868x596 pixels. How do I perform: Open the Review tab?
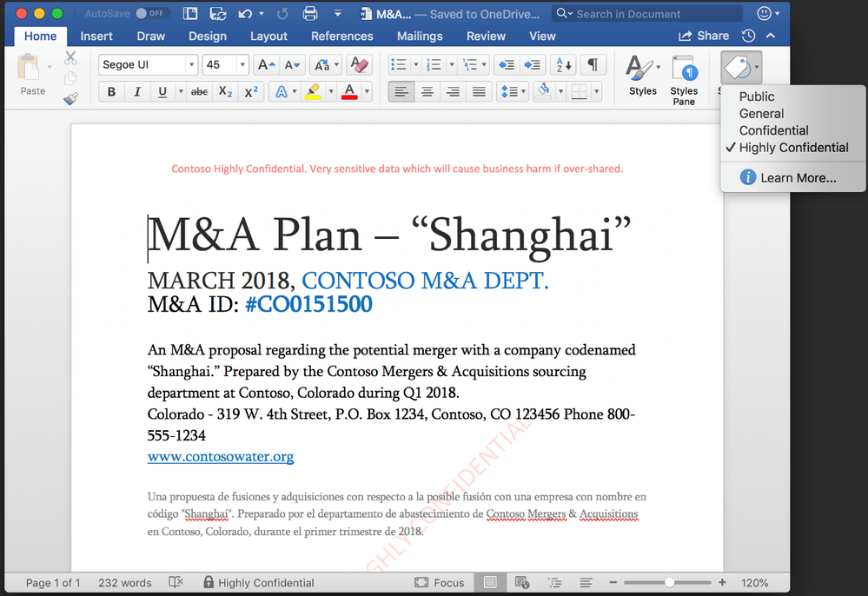click(x=486, y=36)
